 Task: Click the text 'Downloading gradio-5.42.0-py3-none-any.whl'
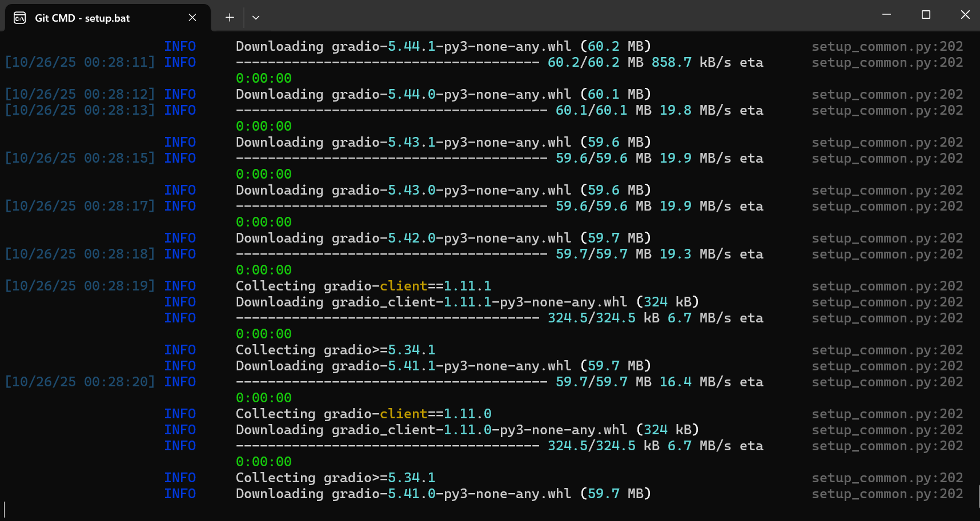pos(403,238)
